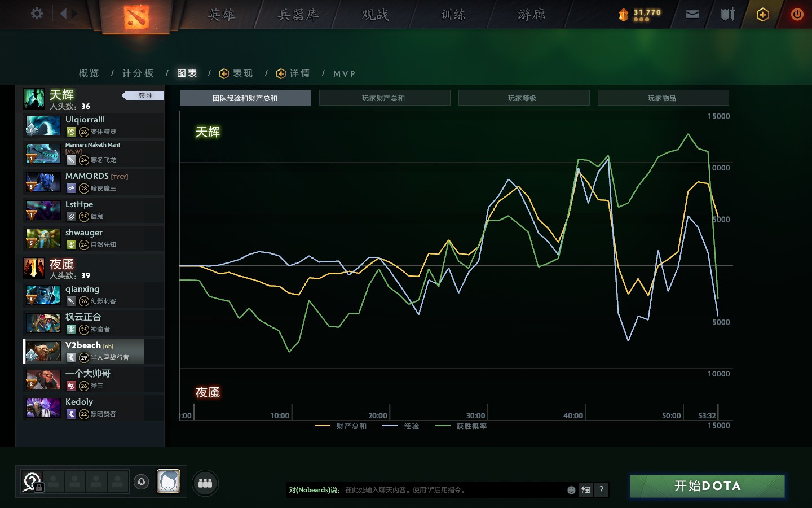Viewport: 812px width, 508px height.
Task: Toggle 经验 blue legend line
Action: 401,426
